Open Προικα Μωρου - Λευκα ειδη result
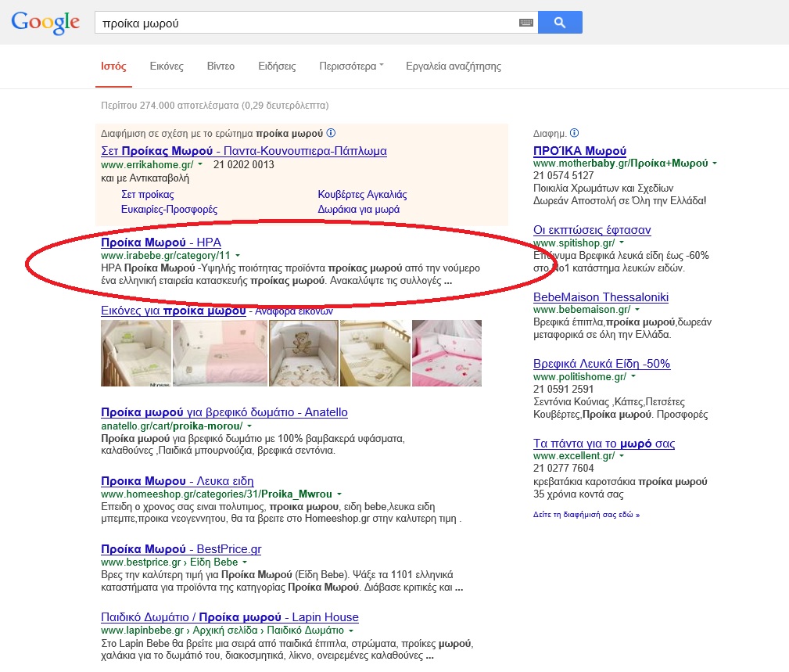The height and width of the screenshot is (672, 789). click(x=178, y=480)
